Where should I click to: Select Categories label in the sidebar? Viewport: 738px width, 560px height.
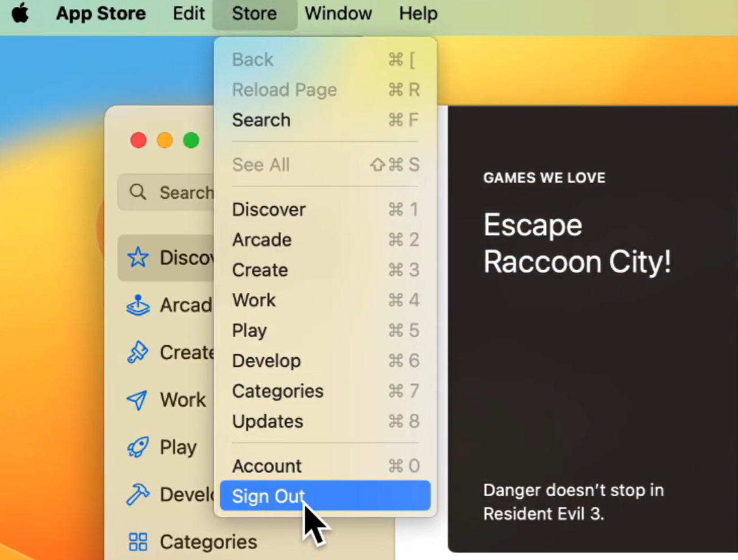click(208, 542)
